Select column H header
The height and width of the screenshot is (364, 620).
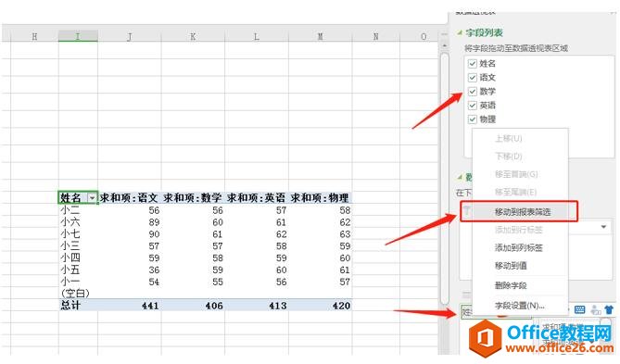34,36
